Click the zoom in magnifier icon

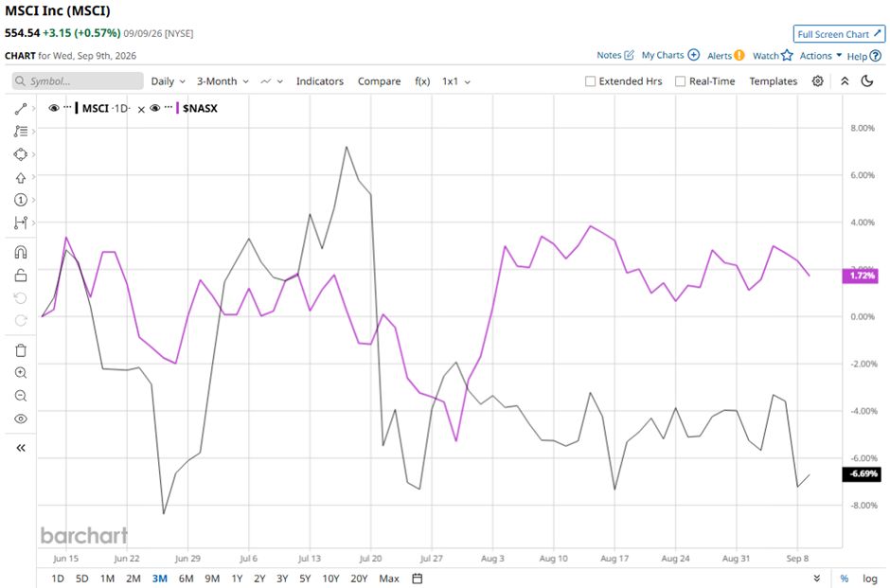[21, 373]
